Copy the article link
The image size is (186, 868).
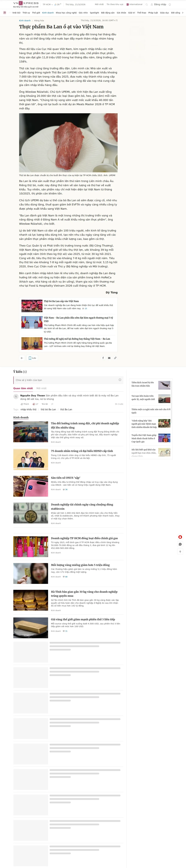pos(115,358)
